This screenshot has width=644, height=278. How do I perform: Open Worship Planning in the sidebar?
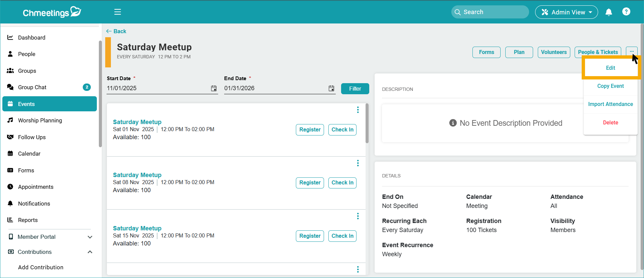[x=40, y=120]
